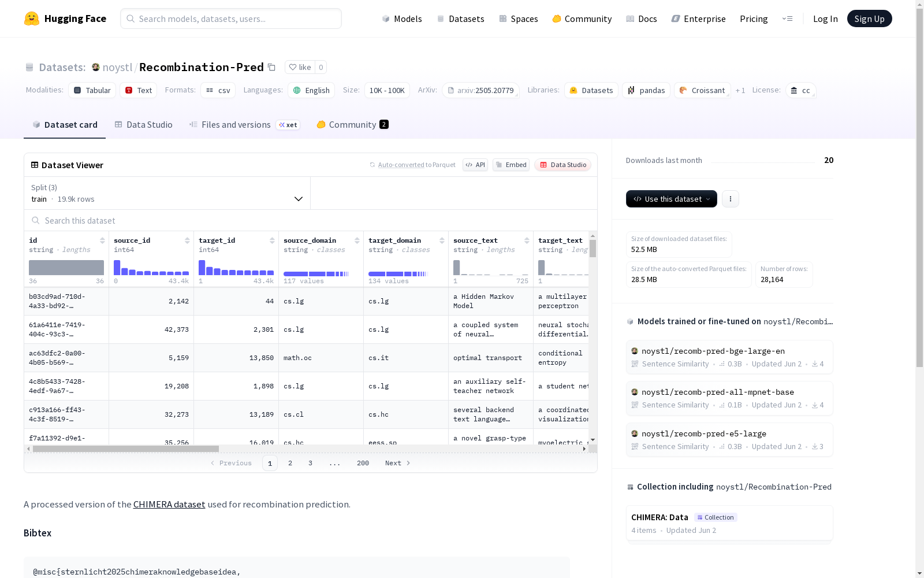This screenshot has width=924, height=578.
Task: Click the table horizontal scrollbar thumb
Action: pos(126,449)
